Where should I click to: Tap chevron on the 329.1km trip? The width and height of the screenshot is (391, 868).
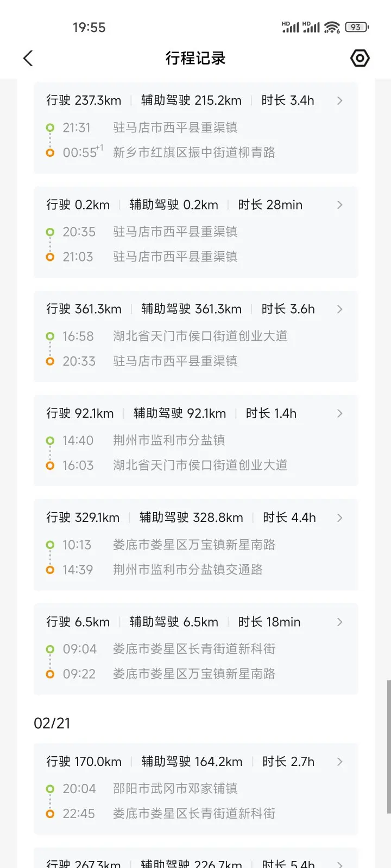click(x=339, y=518)
